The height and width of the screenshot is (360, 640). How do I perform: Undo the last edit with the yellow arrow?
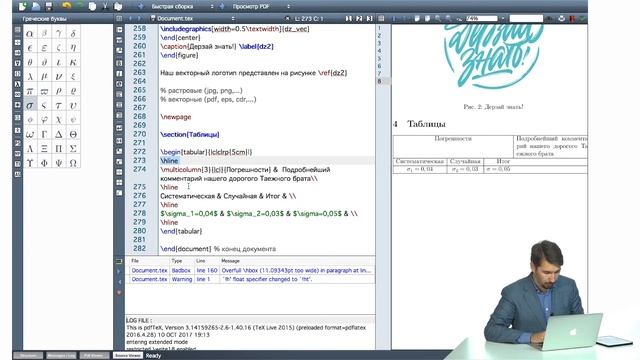[67, 6]
